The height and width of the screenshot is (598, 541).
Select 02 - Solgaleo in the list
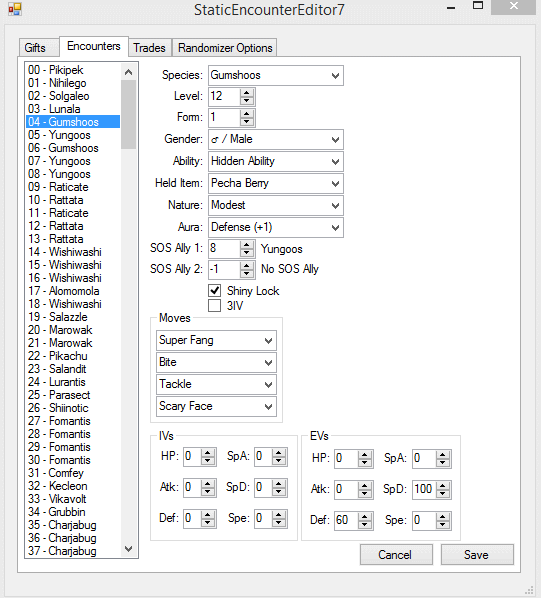73,96
